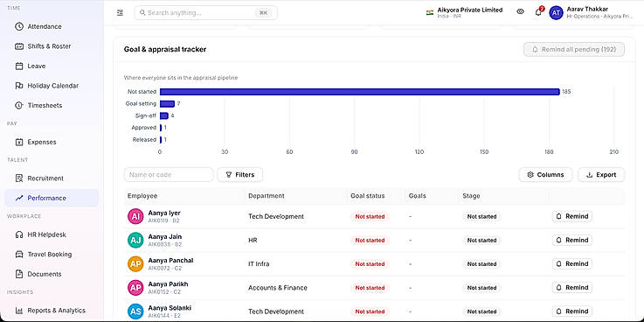Image resolution: width=644 pixels, height=322 pixels.
Task: Click the Shifts & Roster icon
Action: pos(19,46)
